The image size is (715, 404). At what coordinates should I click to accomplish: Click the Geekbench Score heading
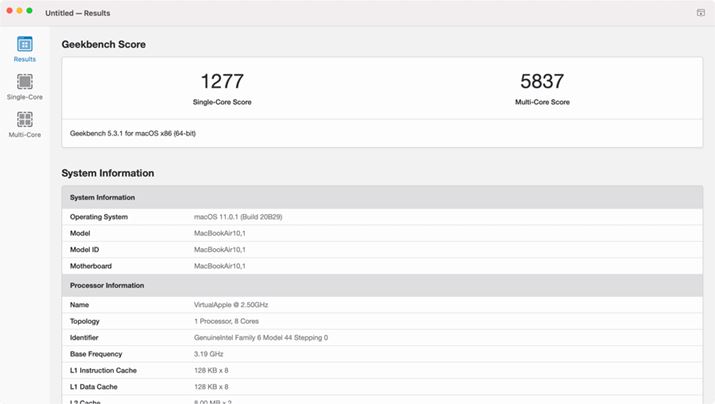104,44
